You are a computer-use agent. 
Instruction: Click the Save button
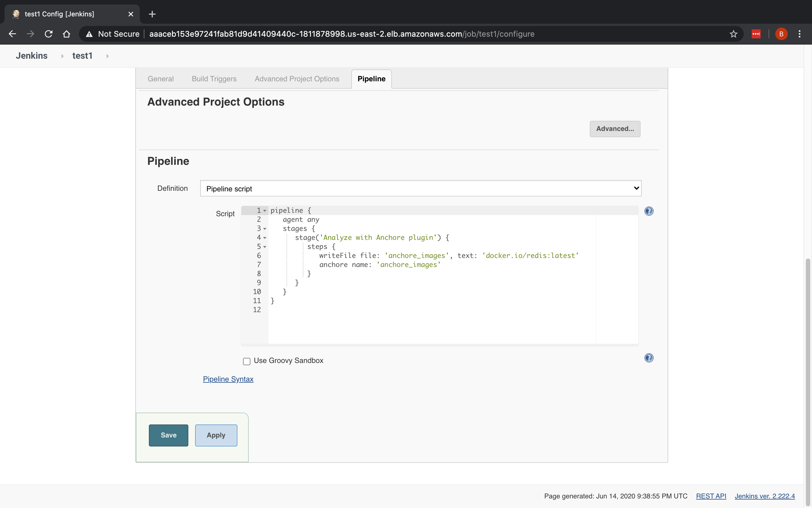click(x=168, y=435)
